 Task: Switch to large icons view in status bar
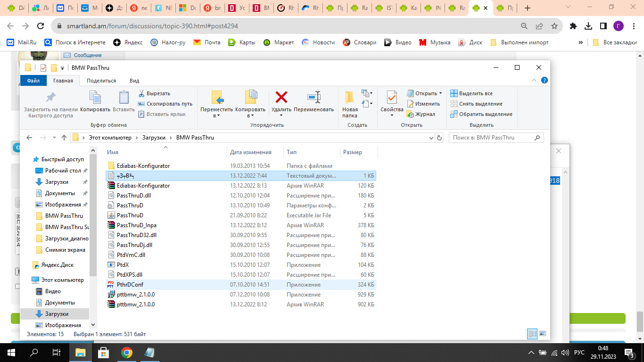pyautogui.click(x=543, y=334)
